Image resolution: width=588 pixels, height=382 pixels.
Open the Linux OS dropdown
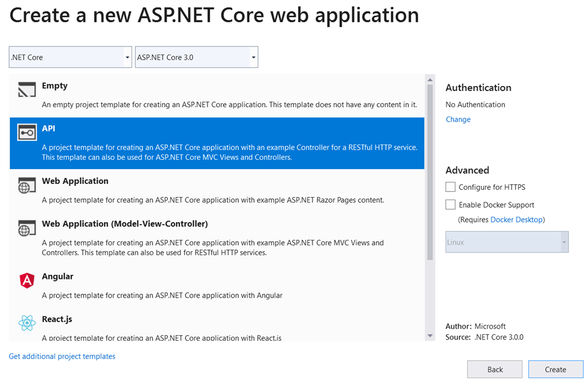click(507, 242)
